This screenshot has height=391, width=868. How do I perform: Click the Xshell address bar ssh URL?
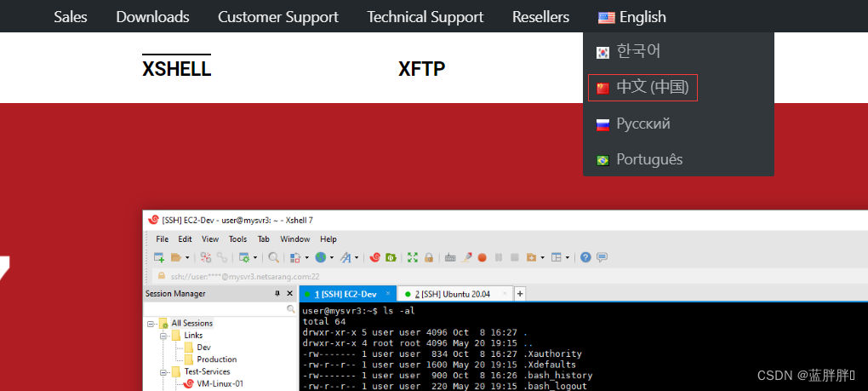coord(245,276)
